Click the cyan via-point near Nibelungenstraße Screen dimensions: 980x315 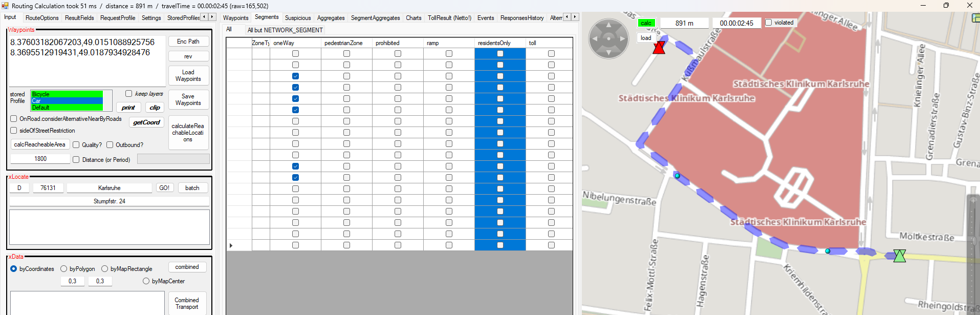677,176
